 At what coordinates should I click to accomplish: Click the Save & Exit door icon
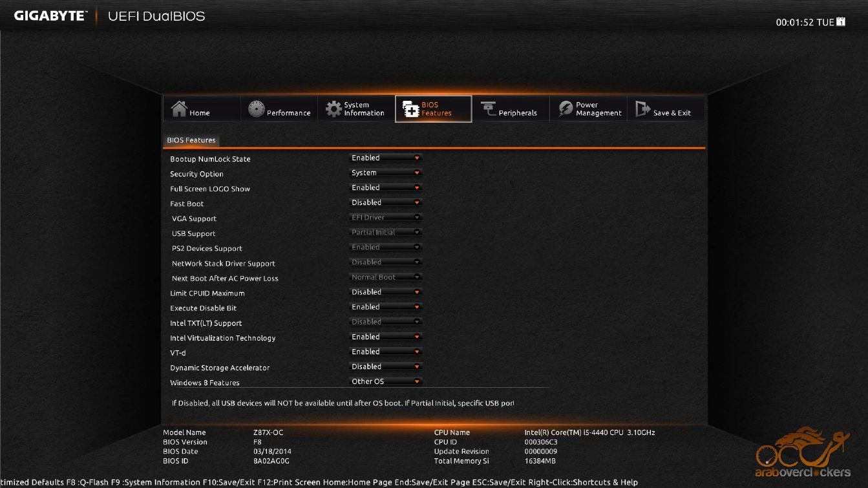point(642,109)
